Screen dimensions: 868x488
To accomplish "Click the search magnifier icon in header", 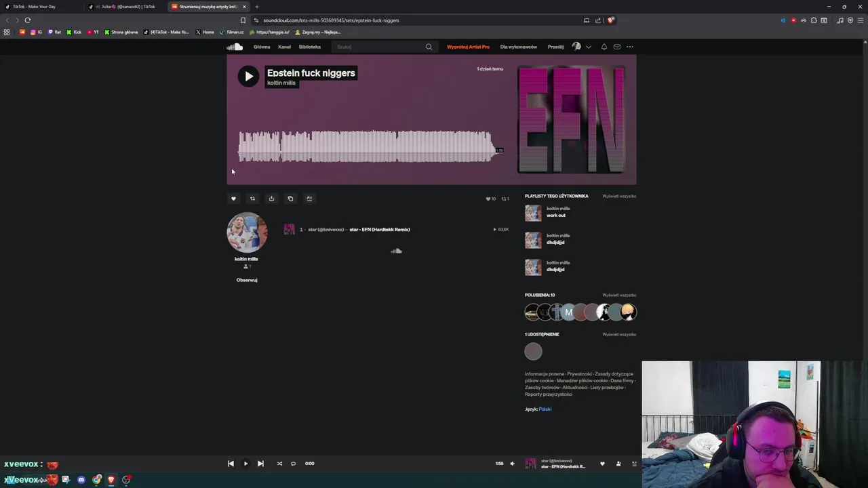I will [x=429, y=47].
